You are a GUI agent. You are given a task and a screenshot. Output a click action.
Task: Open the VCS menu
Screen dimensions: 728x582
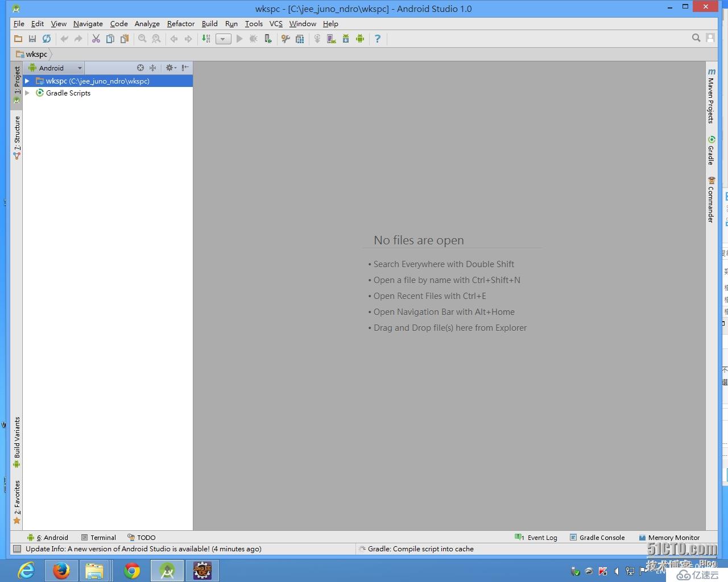pos(276,23)
